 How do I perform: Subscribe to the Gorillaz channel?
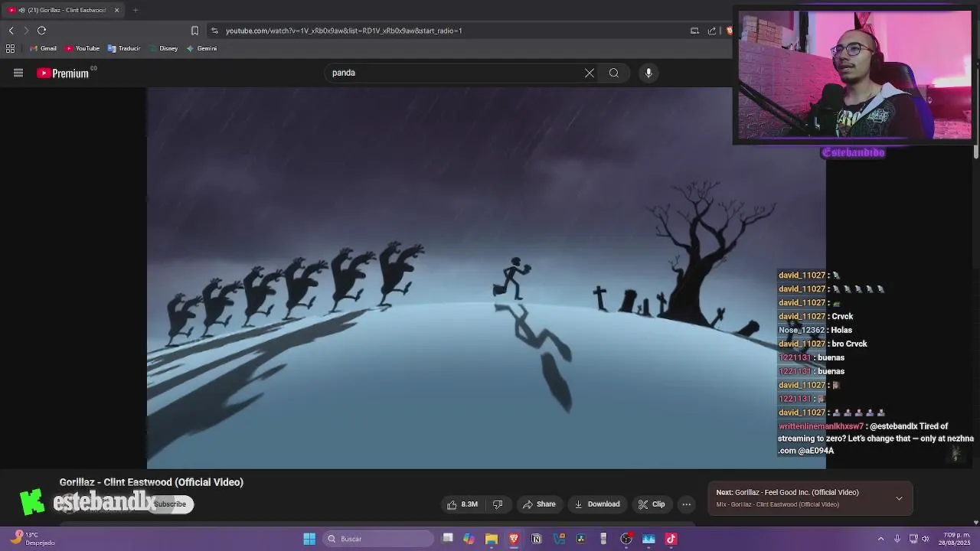(x=170, y=504)
